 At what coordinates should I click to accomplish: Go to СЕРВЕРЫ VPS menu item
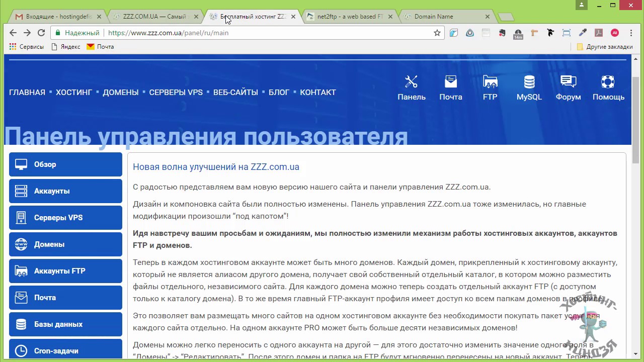pos(176,93)
